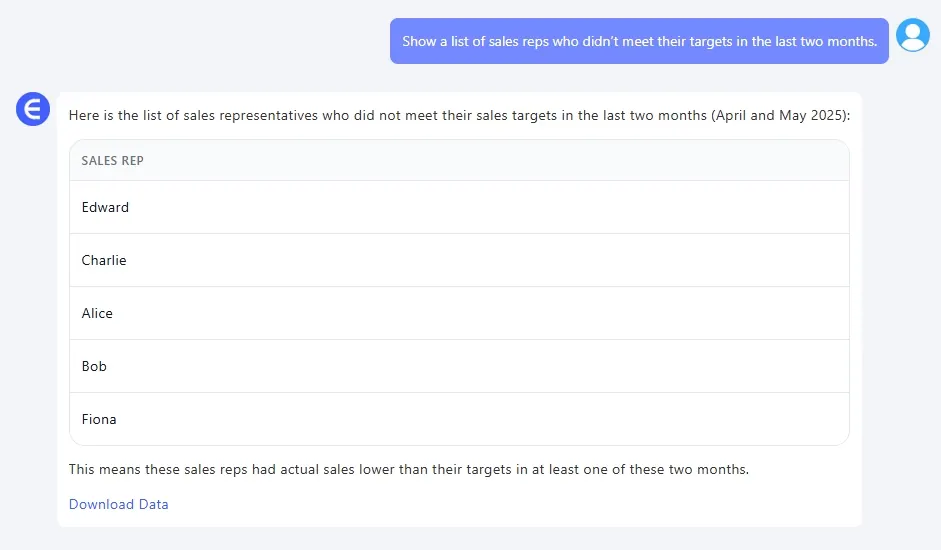Open the Download Data link
The width and height of the screenshot is (941, 550).
pyautogui.click(x=118, y=504)
